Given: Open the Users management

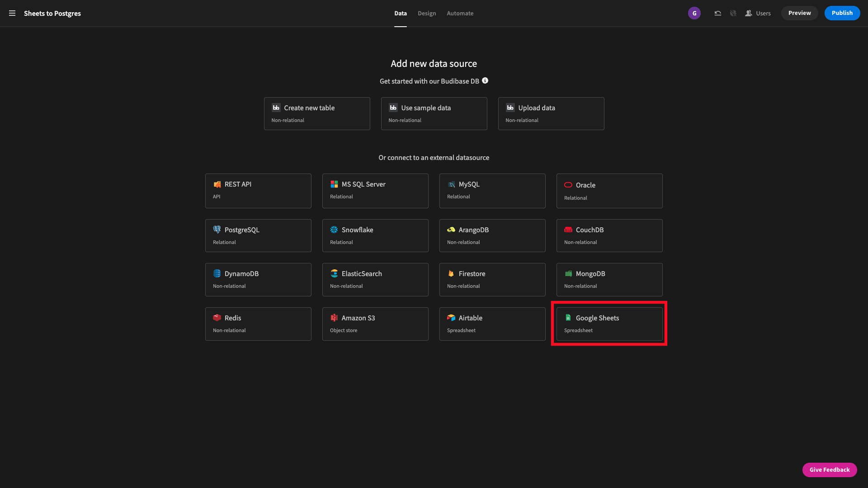Looking at the screenshot, I should 758,13.
